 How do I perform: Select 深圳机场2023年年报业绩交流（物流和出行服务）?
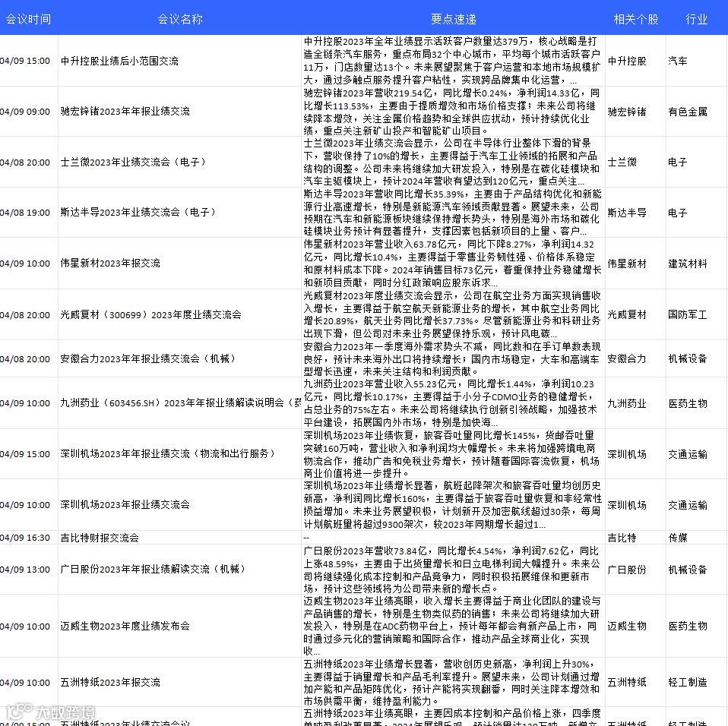coord(168,453)
